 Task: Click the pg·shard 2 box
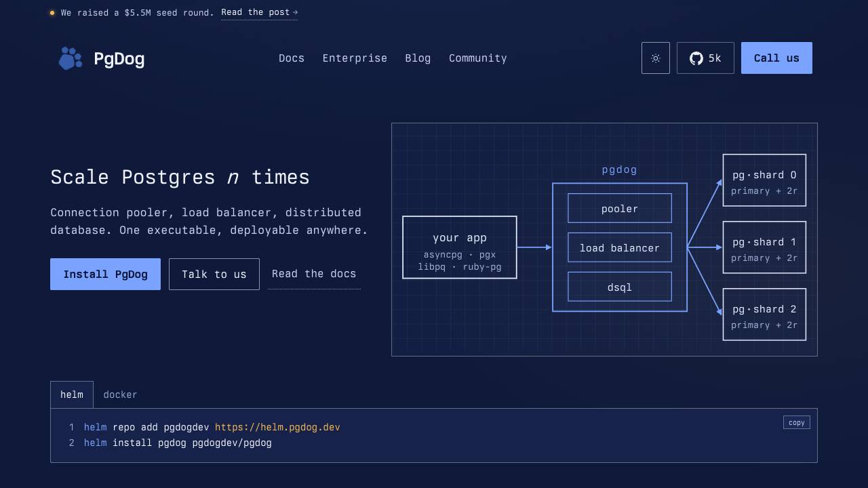click(764, 314)
